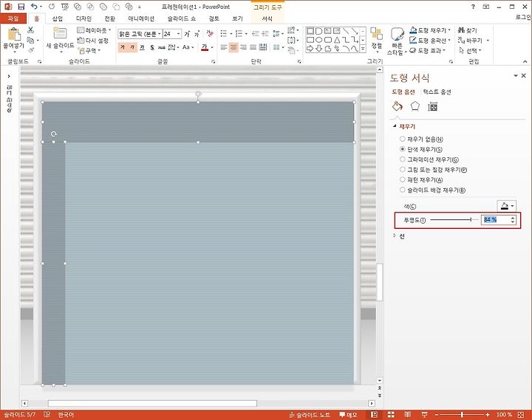Select the triangle shape in shapes gallery
Image resolution: width=532 pixels, height=420 pixels.
coord(337,40)
